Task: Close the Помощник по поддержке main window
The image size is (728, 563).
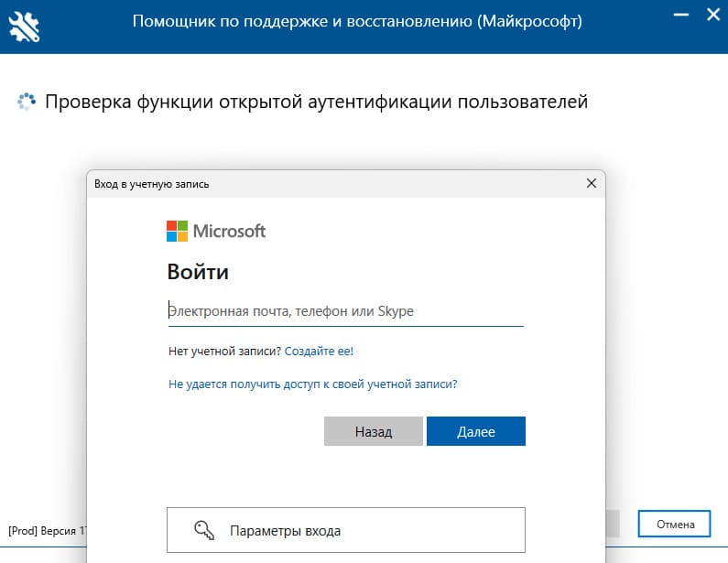Action: click(x=713, y=15)
